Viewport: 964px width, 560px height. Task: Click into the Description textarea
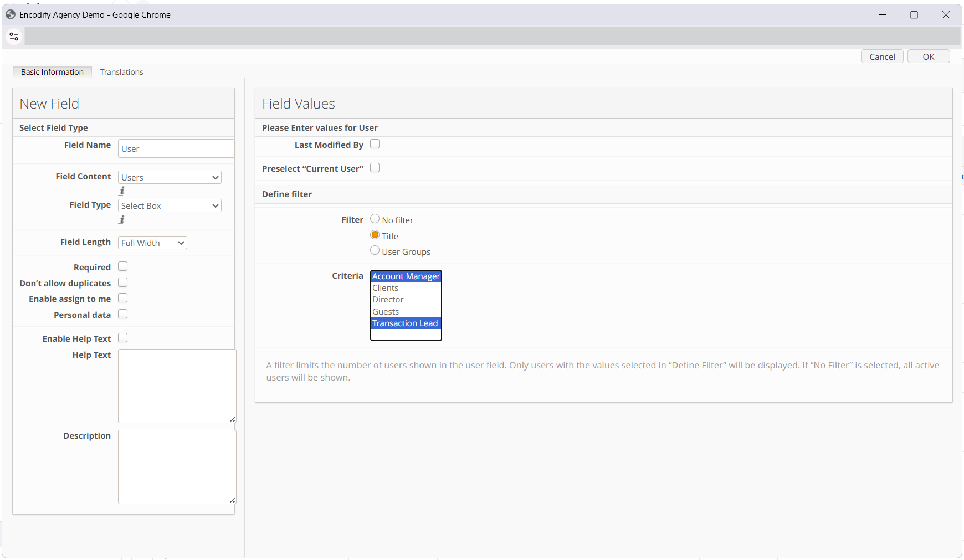[177, 467]
